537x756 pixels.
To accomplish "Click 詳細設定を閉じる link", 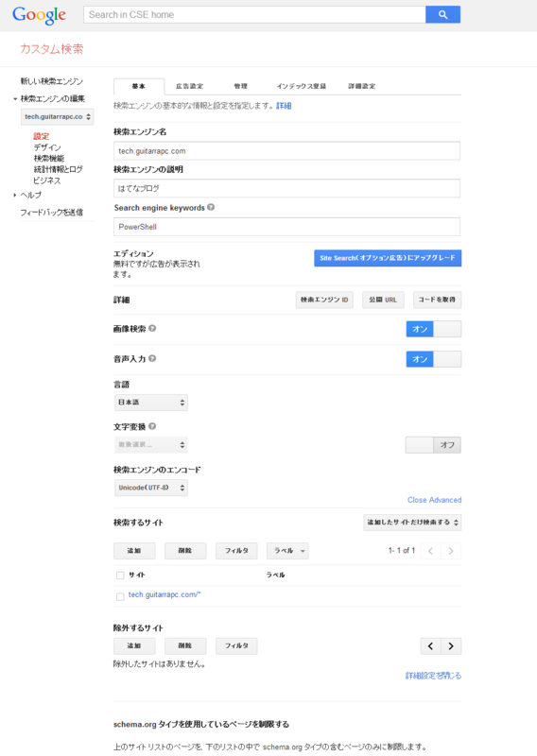I will point(433,676).
